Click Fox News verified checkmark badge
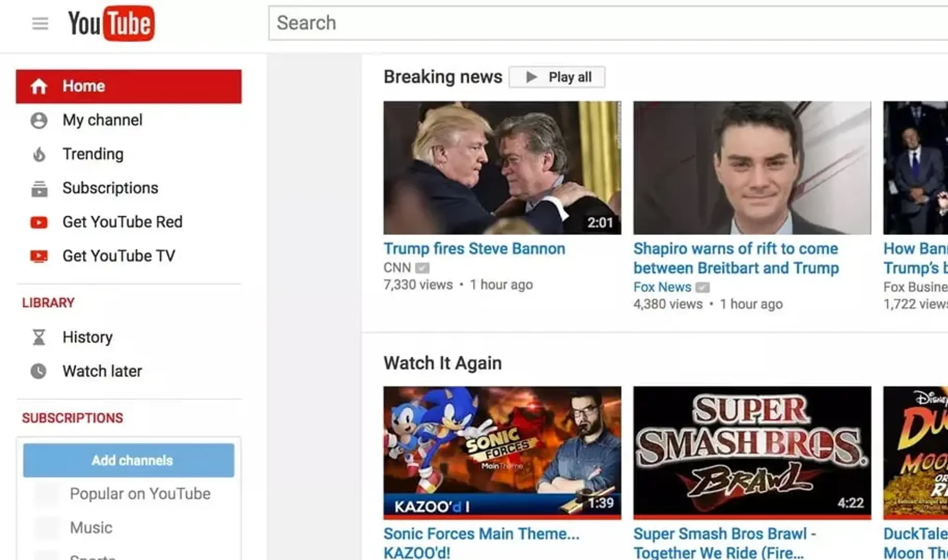This screenshot has height=560, width=948. click(703, 287)
